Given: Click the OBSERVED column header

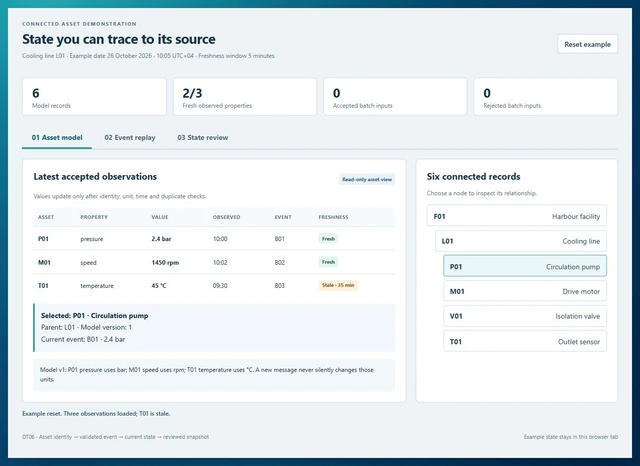Looking at the screenshot, I should pos(227,217).
